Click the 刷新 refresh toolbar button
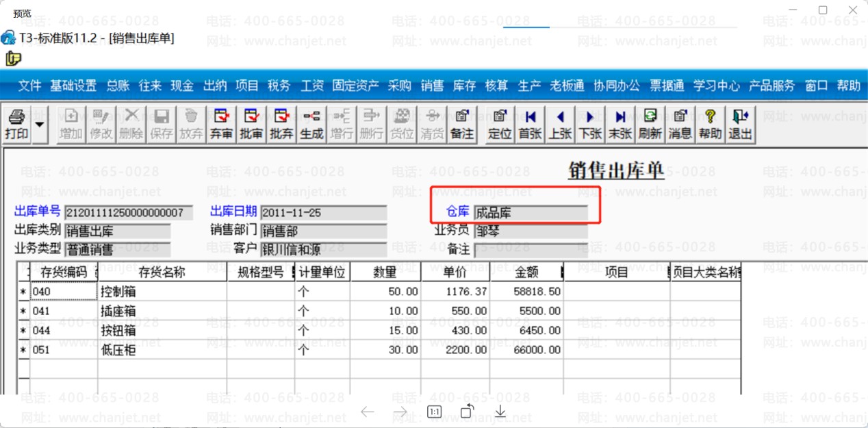The width and height of the screenshot is (868, 428). (x=650, y=125)
